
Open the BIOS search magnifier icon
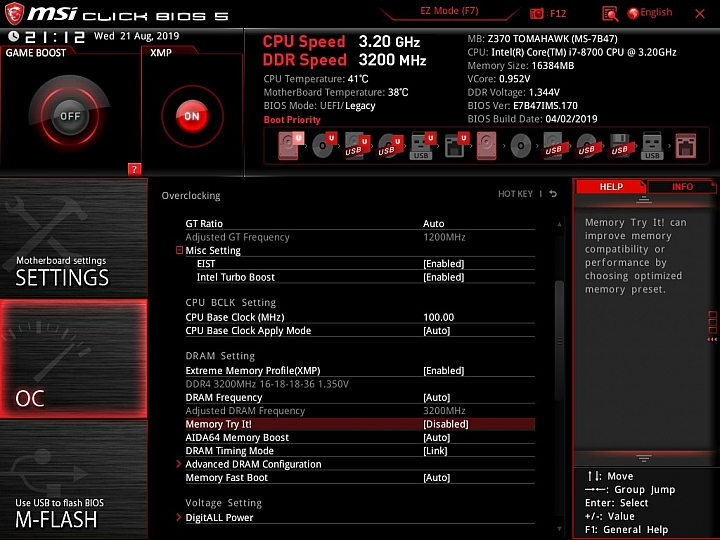[x=610, y=14]
